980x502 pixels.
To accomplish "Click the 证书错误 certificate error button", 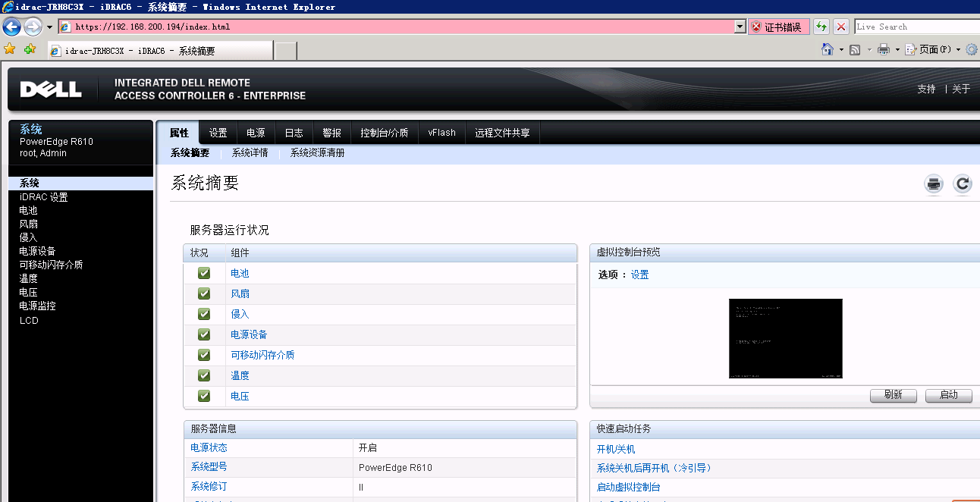I will (779, 27).
